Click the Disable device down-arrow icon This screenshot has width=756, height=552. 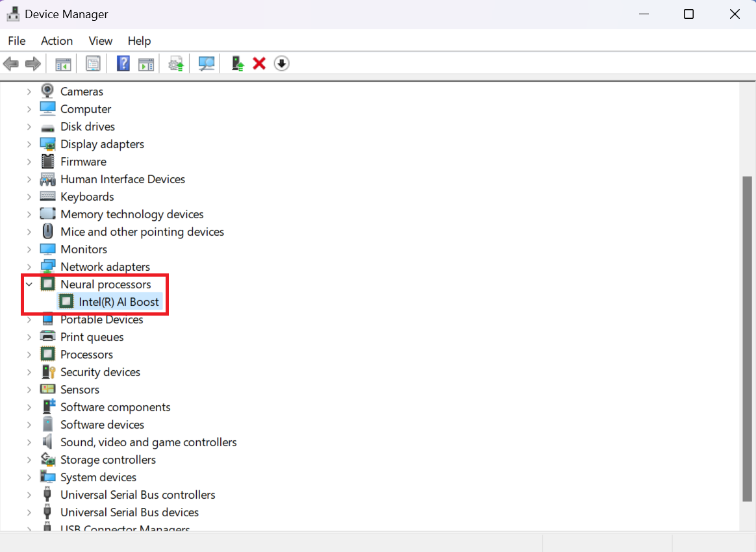click(281, 64)
